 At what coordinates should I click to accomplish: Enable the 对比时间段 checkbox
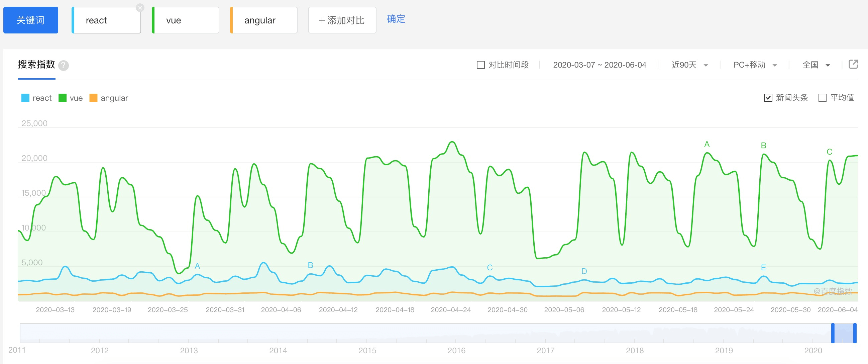click(x=481, y=65)
